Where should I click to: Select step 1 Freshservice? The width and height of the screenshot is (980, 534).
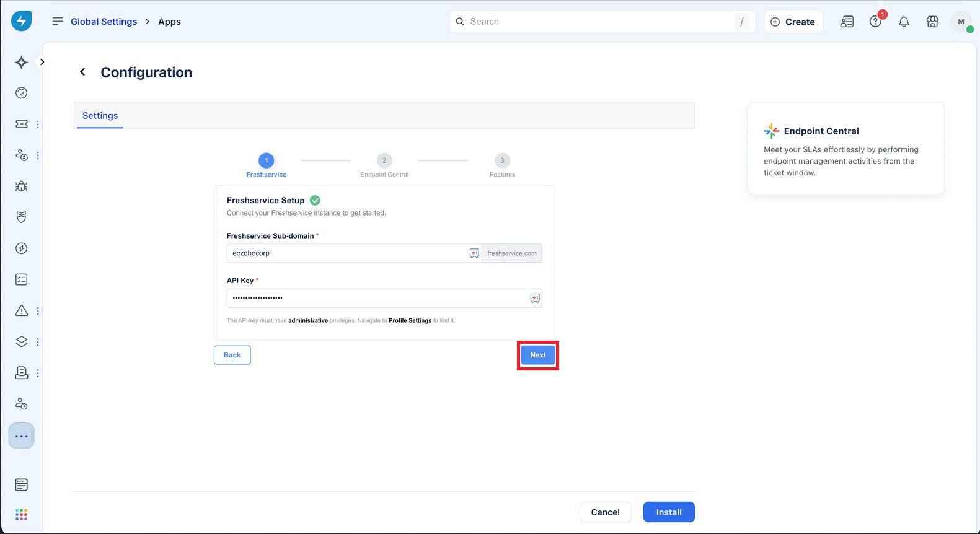click(x=267, y=165)
